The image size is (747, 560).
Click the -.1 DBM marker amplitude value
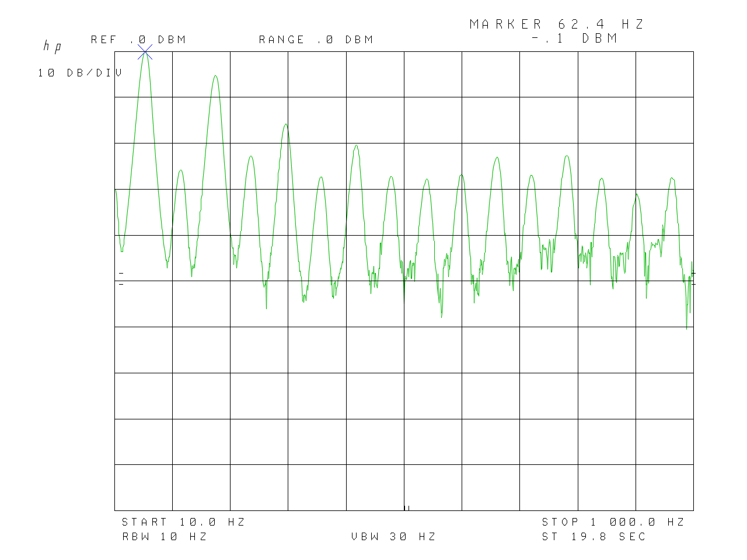point(574,38)
